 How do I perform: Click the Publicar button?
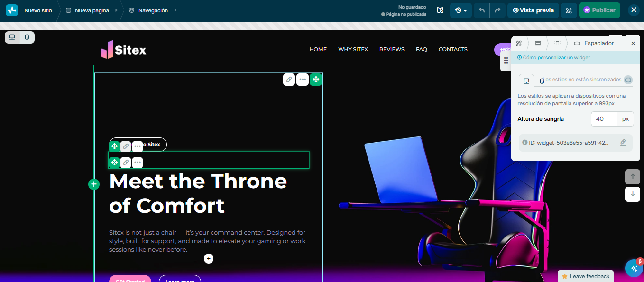tap(599, 10)
